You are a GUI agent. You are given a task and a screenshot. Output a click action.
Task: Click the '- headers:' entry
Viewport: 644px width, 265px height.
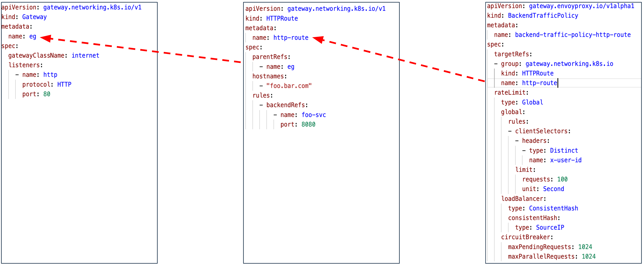tap(532, 141)
